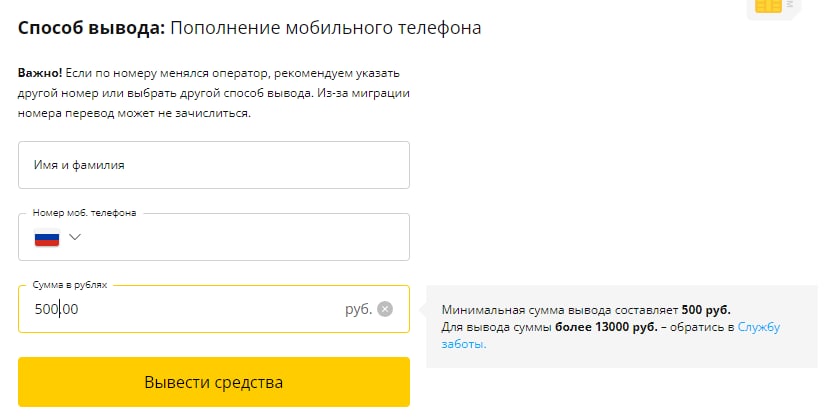Click the hint panel pointer arrow
This screenshot has height=419, width=840.
click(423, 310)
